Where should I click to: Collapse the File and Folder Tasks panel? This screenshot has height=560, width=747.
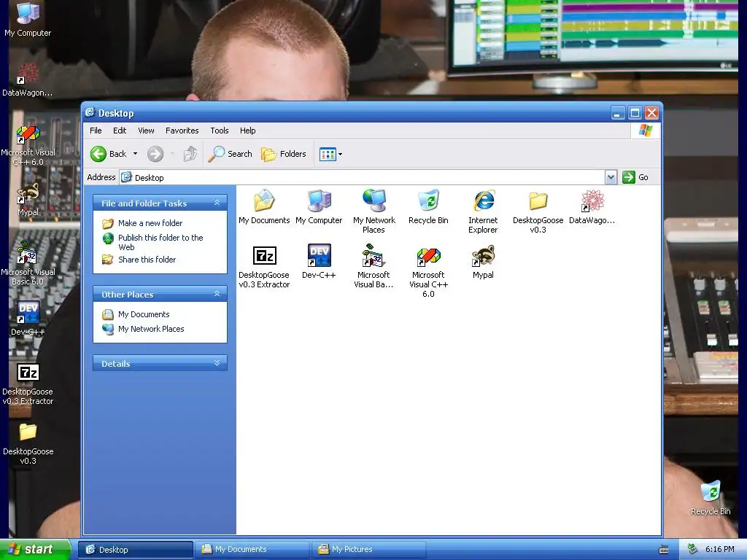pos(217,203)
